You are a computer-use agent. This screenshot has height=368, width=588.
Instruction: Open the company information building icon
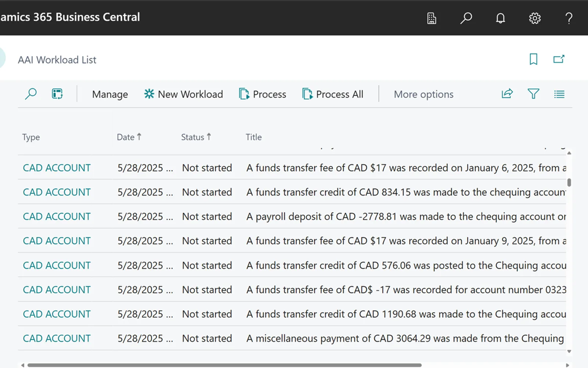point(431,18)
